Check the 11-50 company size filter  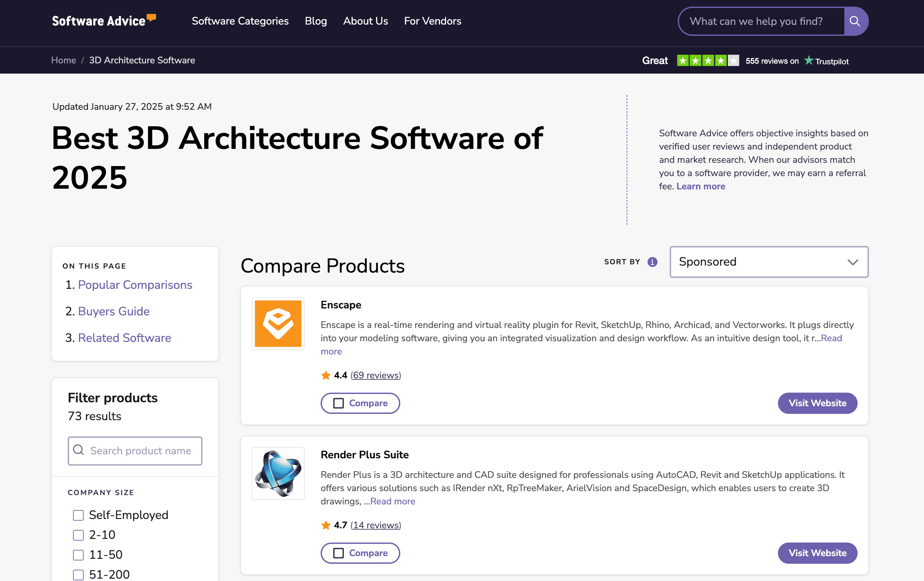tap(78, 555)
